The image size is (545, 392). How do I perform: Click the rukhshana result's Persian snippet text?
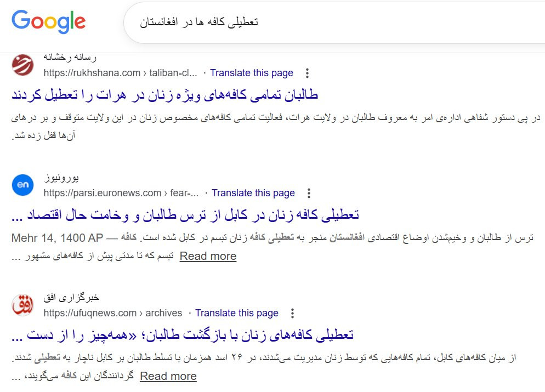[276, 127]
